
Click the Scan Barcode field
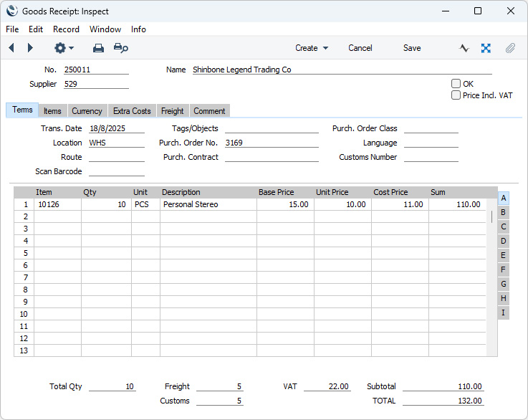pyautogui.click(x=117, y=171)
